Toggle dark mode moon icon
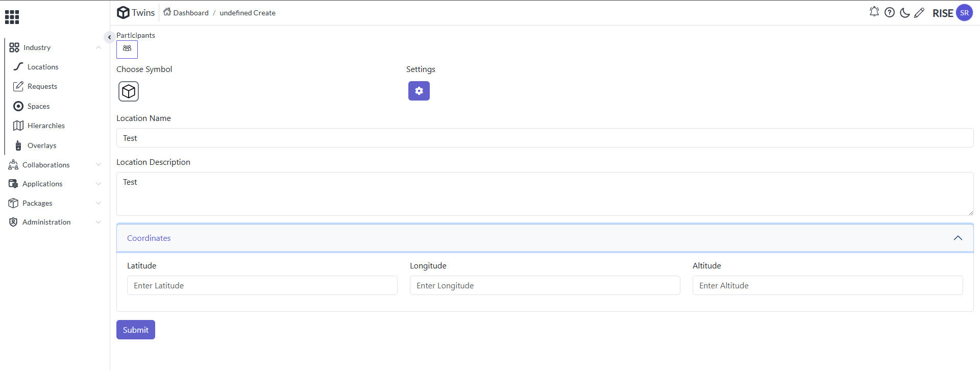The width and height of the screenshot is (980, 370). pyautogui.click(x=905, y=13)
